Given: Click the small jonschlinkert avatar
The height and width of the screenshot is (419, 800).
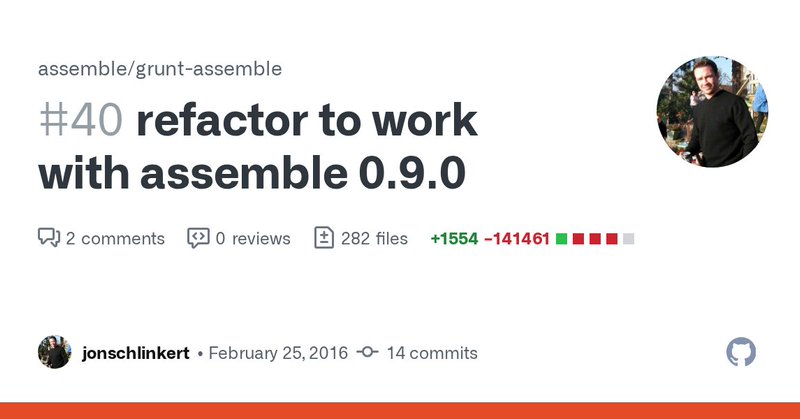Looking at the screenshot, I should coord(55,352).
